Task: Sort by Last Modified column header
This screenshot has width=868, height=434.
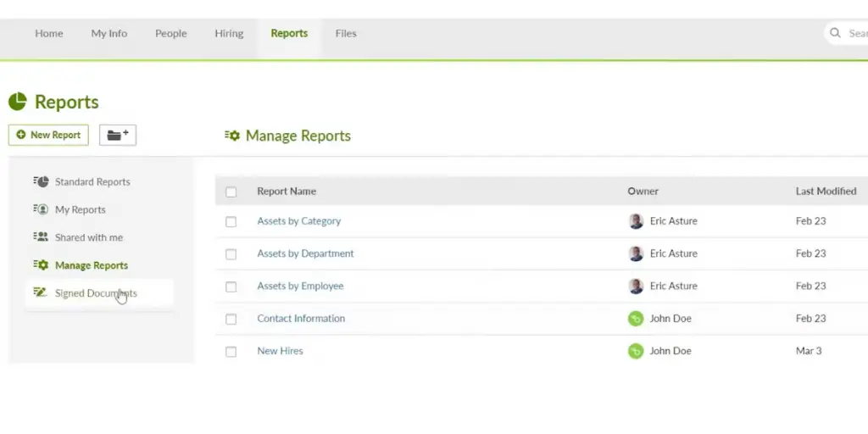Action: (825, 191)
